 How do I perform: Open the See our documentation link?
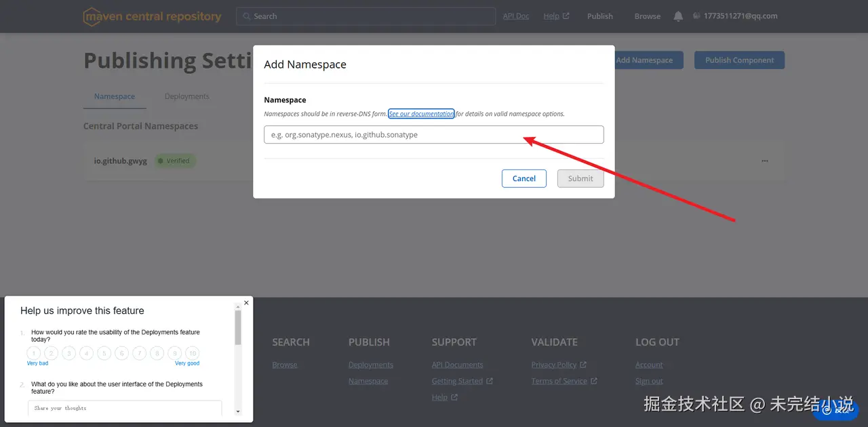tap(421, 114)
